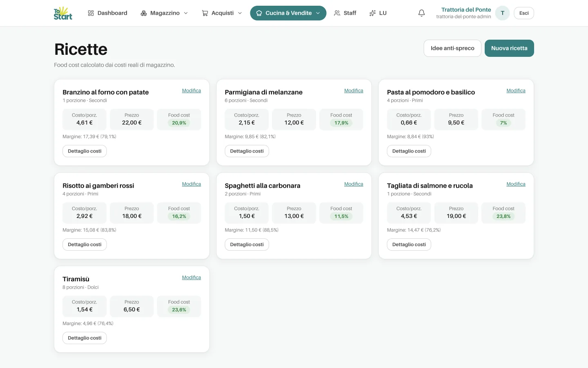588x368 pixels.
Task: Show Dettaglio costi for Pasta al pomodoro
Action: (409, 151)
